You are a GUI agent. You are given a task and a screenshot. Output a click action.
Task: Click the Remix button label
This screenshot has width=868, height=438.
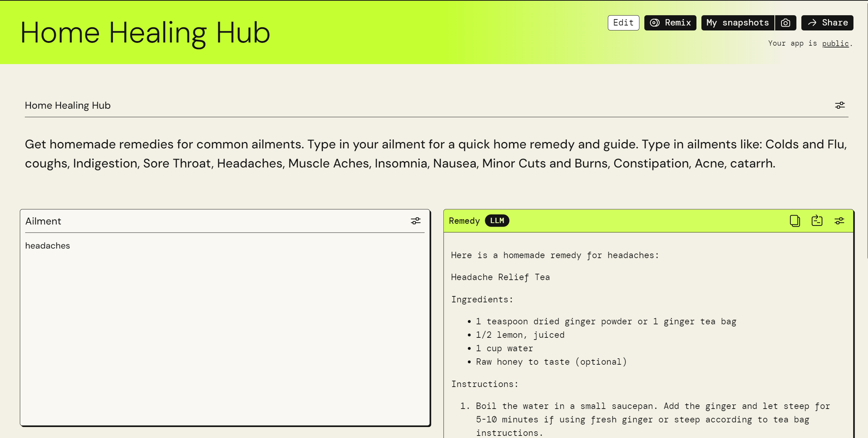tap(678, 23)
